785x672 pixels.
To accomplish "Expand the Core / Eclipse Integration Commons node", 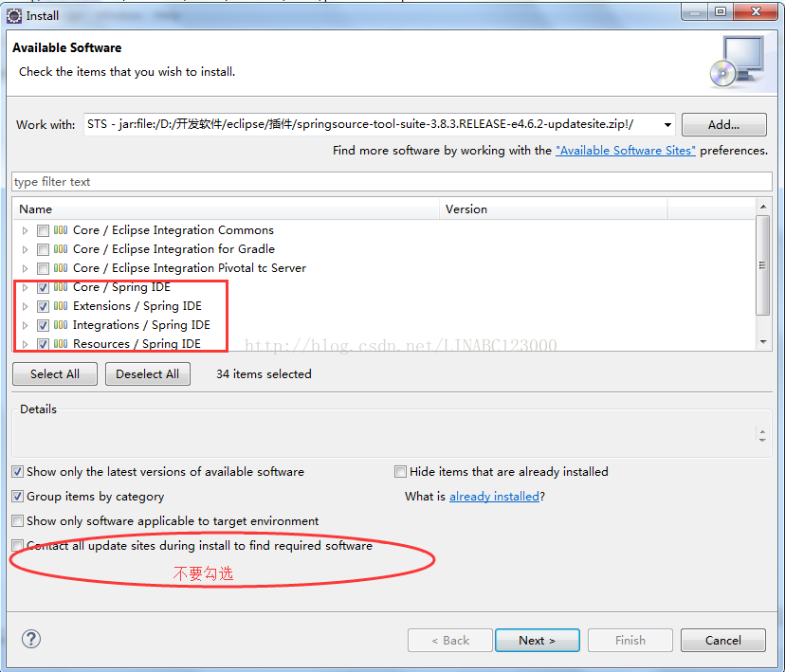I will click(26, 230).
